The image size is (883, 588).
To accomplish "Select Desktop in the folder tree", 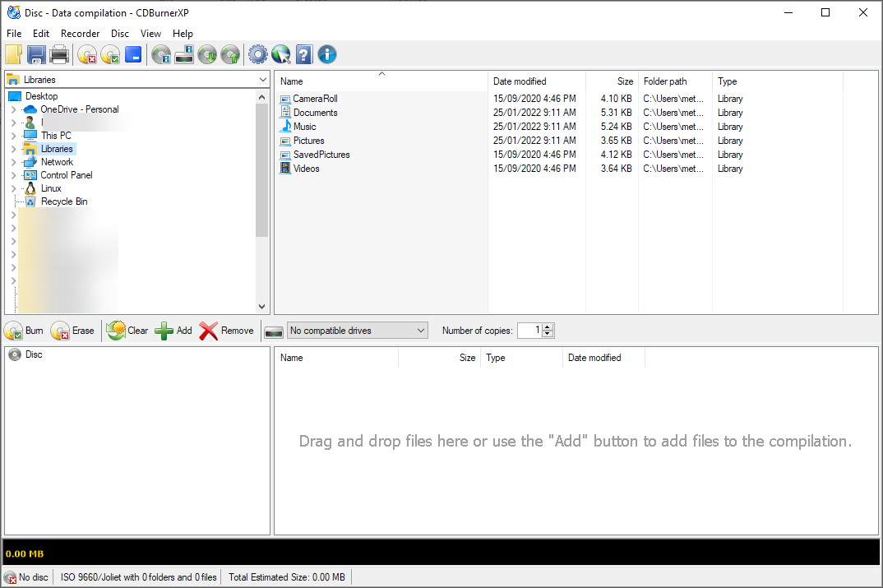I will [x=41, y=96].
